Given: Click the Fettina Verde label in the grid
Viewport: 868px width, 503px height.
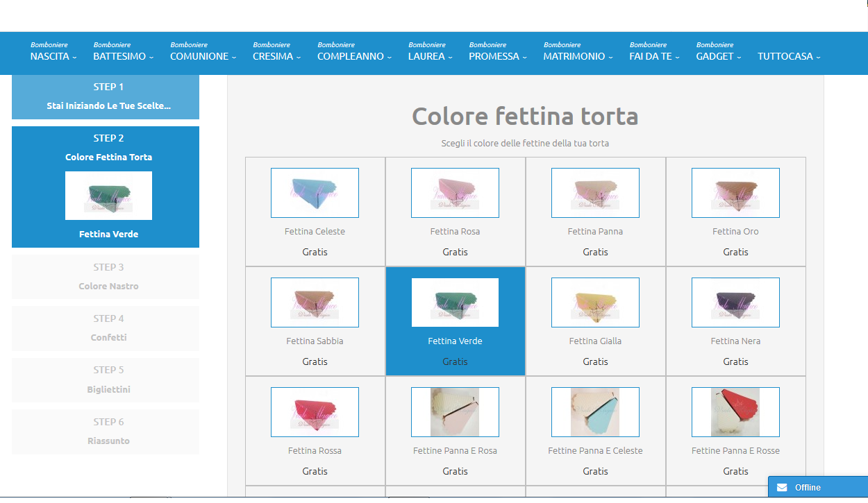Looking at the screenshot, I should 455,341.
